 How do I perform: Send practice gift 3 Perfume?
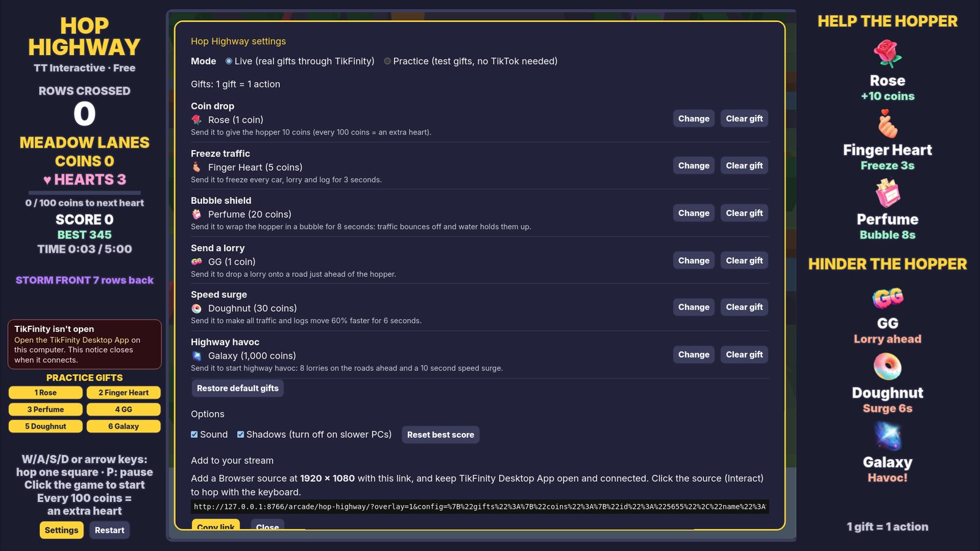click(45, 410)
